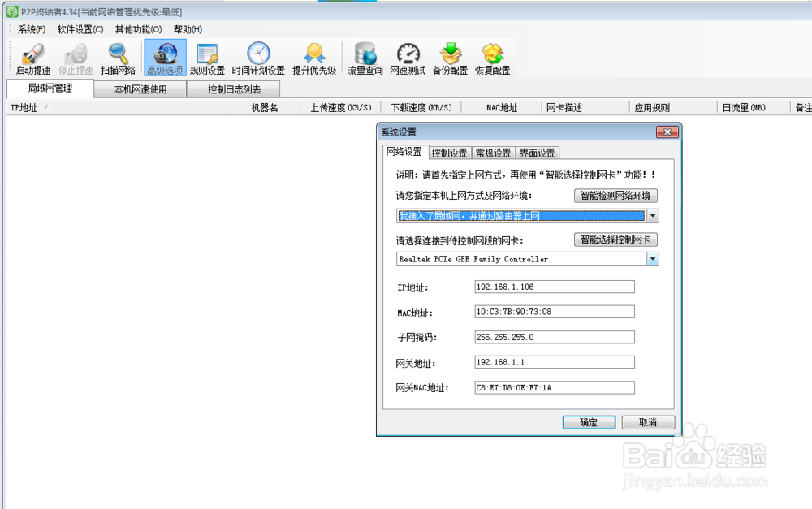This screenshot has width=812, height=509.
Task: Click the 智能检测网络环境 button
Action: [615, 195]
